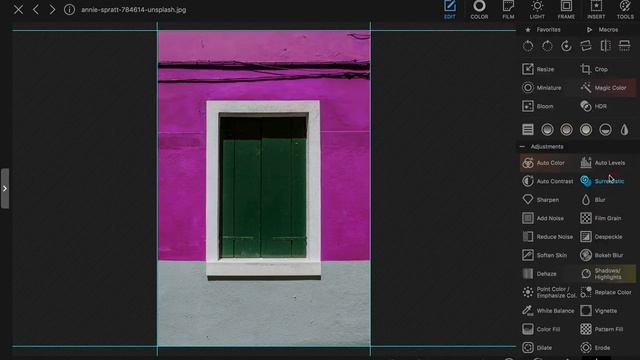
Task: Go to next image arrow
Action: [52, 9]
